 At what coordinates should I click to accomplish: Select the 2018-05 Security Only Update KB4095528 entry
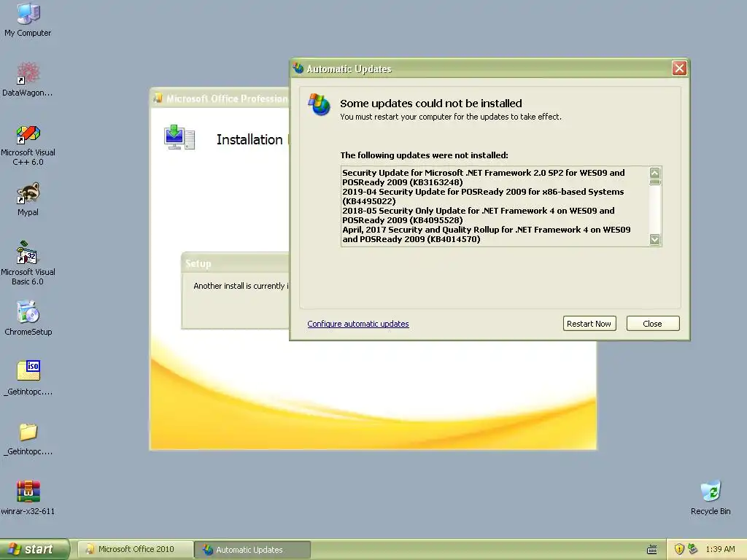point(479,215)
